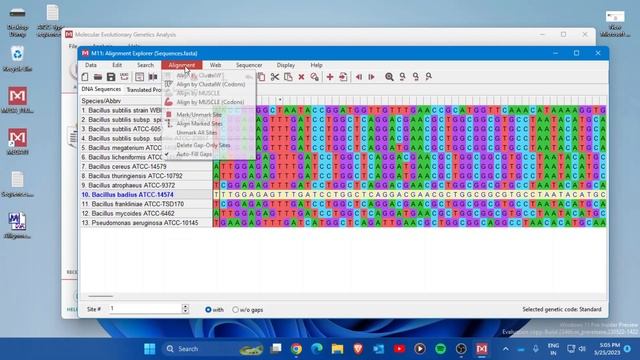Open the Display menu

point(285,65)
